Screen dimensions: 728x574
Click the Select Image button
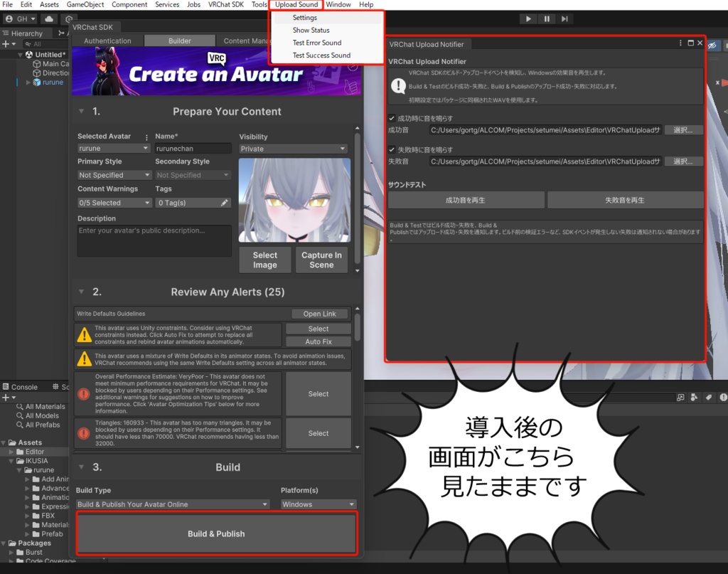(265, 260)
